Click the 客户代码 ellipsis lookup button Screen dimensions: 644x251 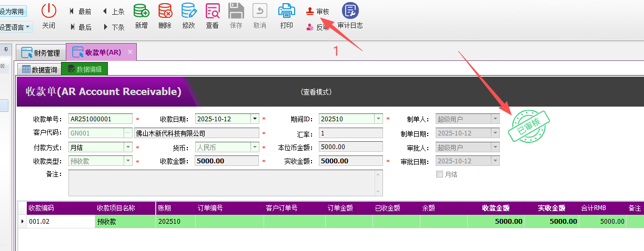128,133
